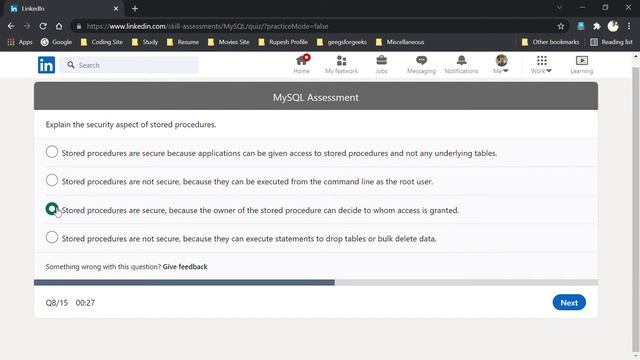The image size is (640, 360).
Task: Open the Chrome three-dot menu
Action: point(629,26)
